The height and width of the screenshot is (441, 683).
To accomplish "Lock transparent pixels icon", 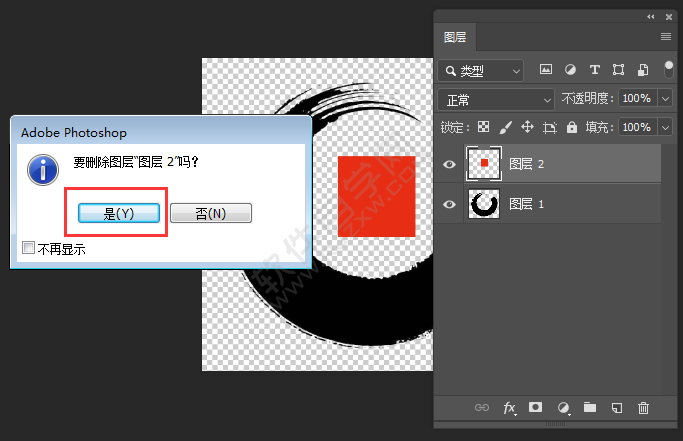I will tap(484, 127).
